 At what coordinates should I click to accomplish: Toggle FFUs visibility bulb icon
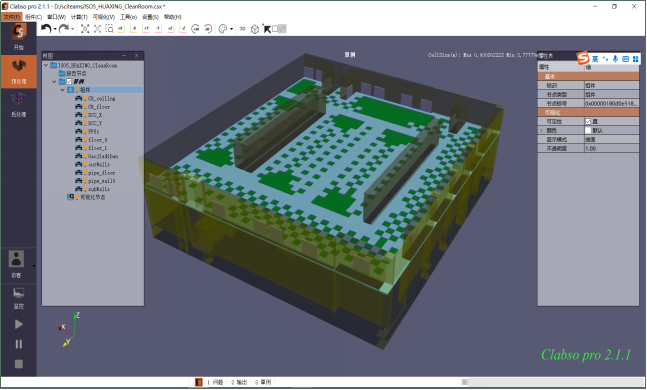coord(86,131)
